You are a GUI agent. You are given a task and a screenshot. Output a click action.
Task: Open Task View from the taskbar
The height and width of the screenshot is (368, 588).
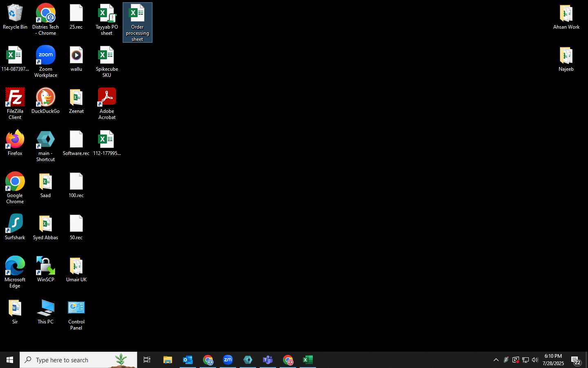tap(147, 360)
